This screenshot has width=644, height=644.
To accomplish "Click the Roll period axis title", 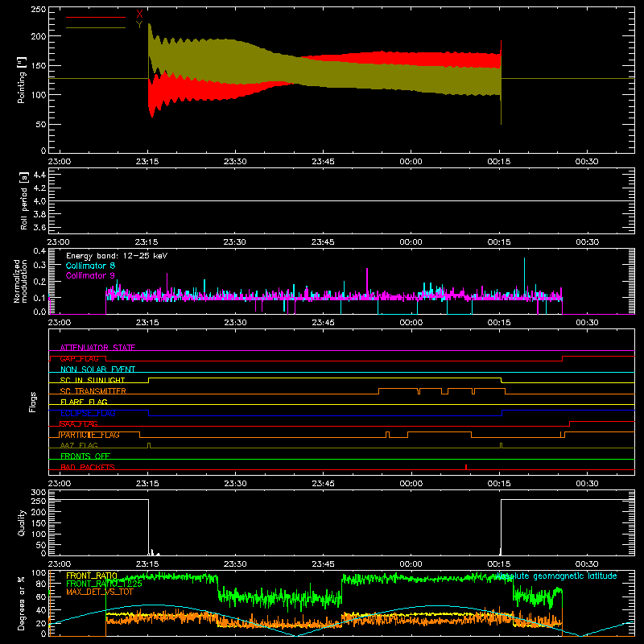I will point(24,200).
